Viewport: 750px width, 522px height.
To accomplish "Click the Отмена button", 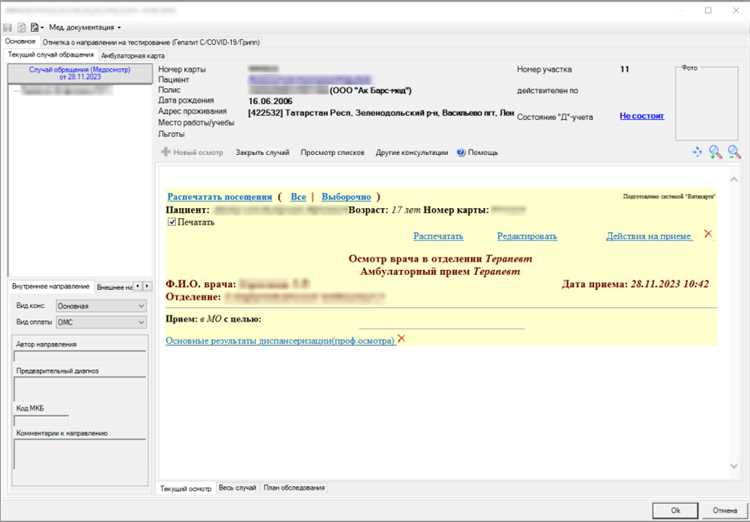I will (x=724, y=510).
